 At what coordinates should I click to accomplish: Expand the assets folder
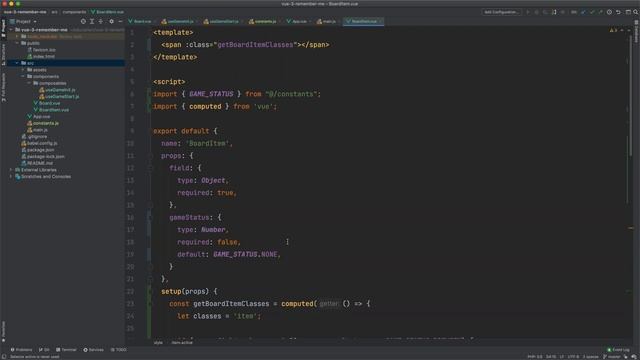[23, 70]
